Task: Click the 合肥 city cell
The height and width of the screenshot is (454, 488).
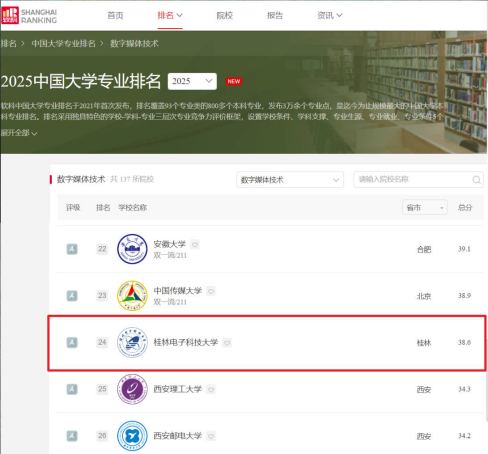Action: coord(424,249)
